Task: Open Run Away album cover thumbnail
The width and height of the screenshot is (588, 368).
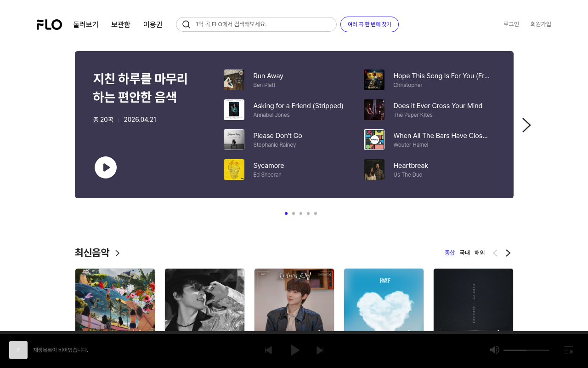Action: [x=234, y=80]
